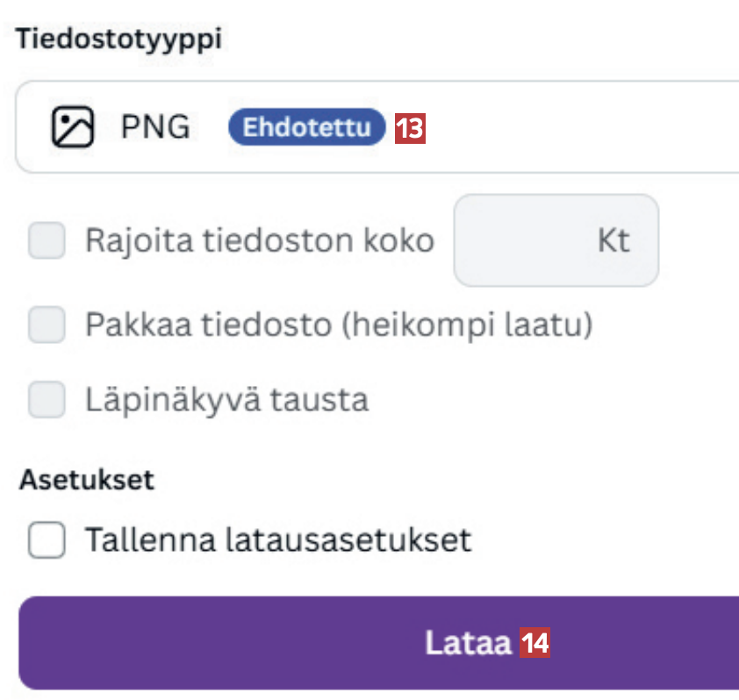Click the "Asetukset" section heading
This screenshot has height=700, width=739.
pyautogui.click(x=86, y=479)
